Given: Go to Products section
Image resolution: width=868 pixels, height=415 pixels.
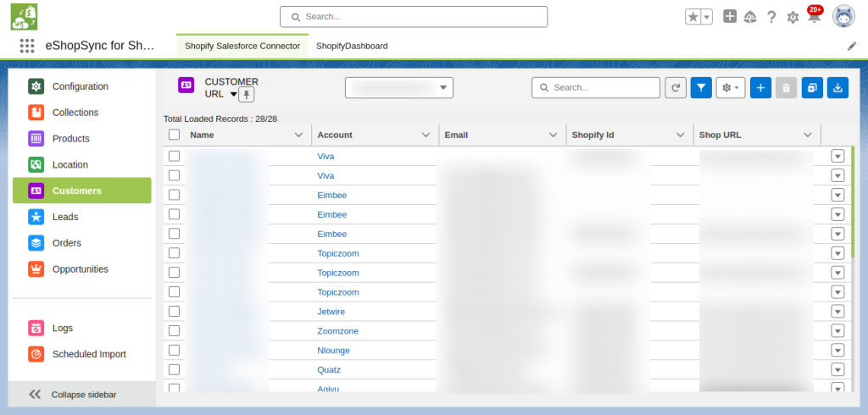Looking at the screenshot, I should (x=82, y=138).
